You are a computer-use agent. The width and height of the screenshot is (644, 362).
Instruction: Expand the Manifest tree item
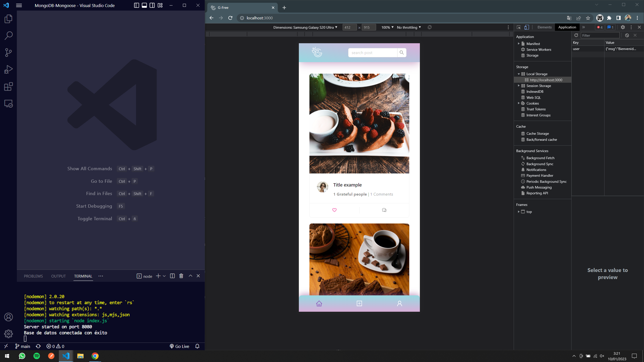tap(519, 44)
